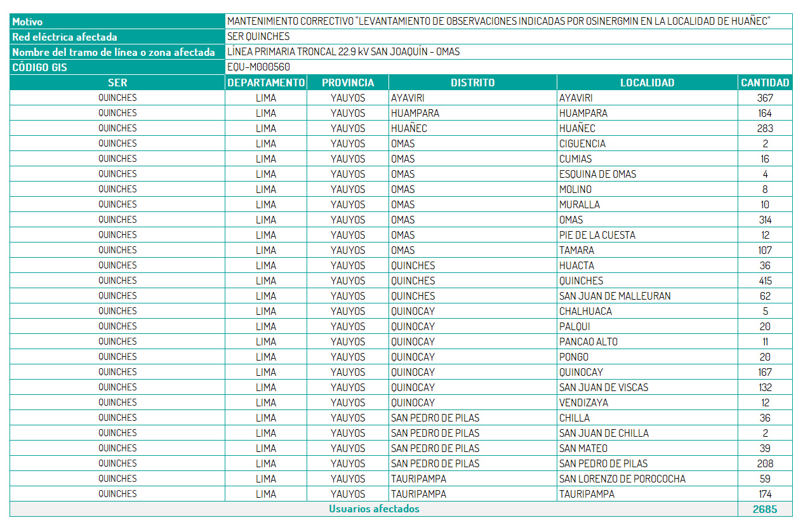Select SAN JUAN DE VISCAS cell
803x532 pixels.
tap(647, 387)
